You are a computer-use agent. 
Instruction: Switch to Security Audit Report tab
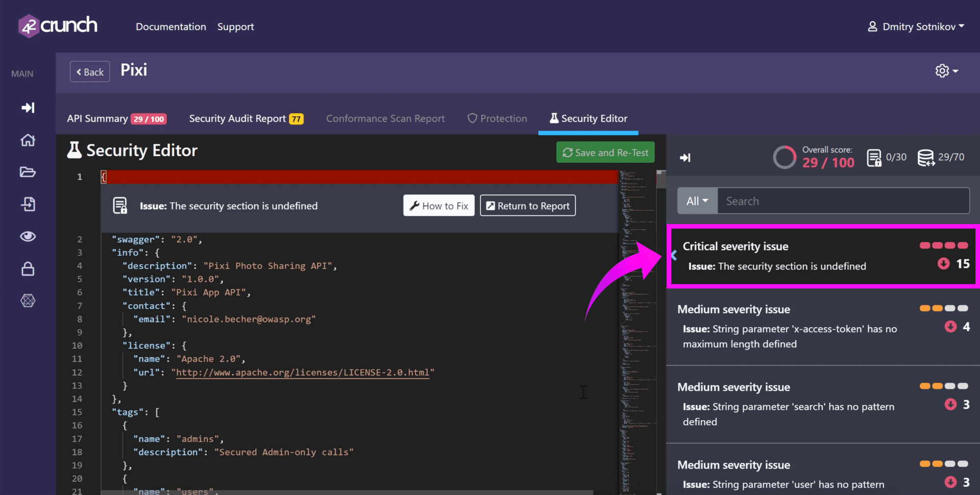click(x=246, y=118)
